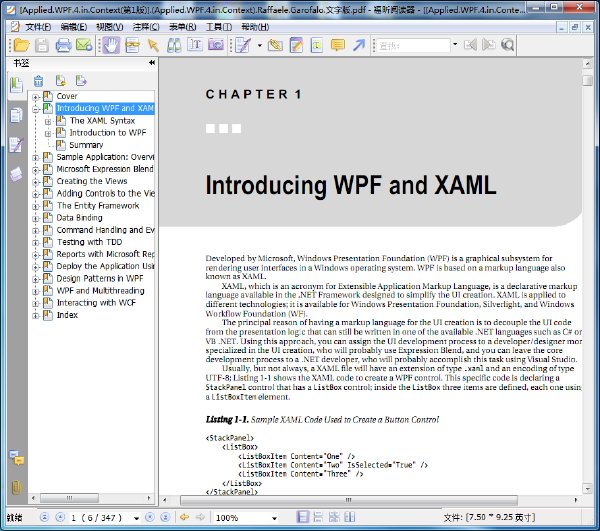600x531 pixels.
Task: Open the 视图(V) menu
Action: [x=109, y=27]
